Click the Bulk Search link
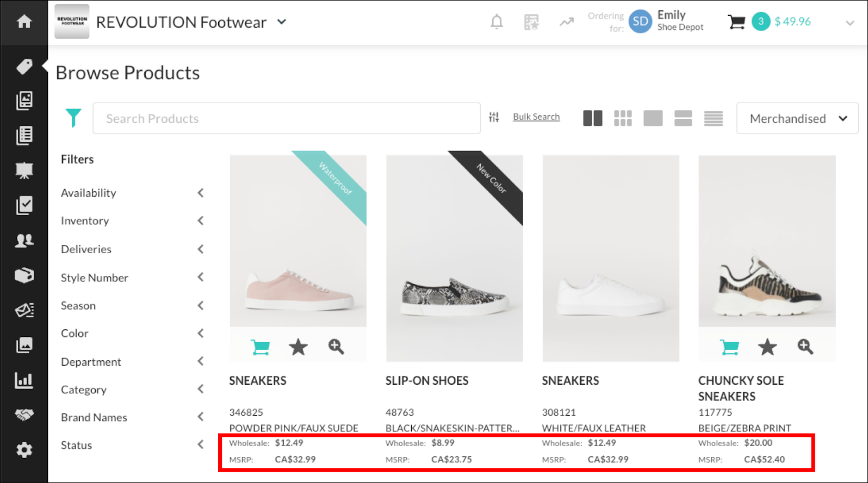This screenshot has width=868, height=483. coord(536,117)
